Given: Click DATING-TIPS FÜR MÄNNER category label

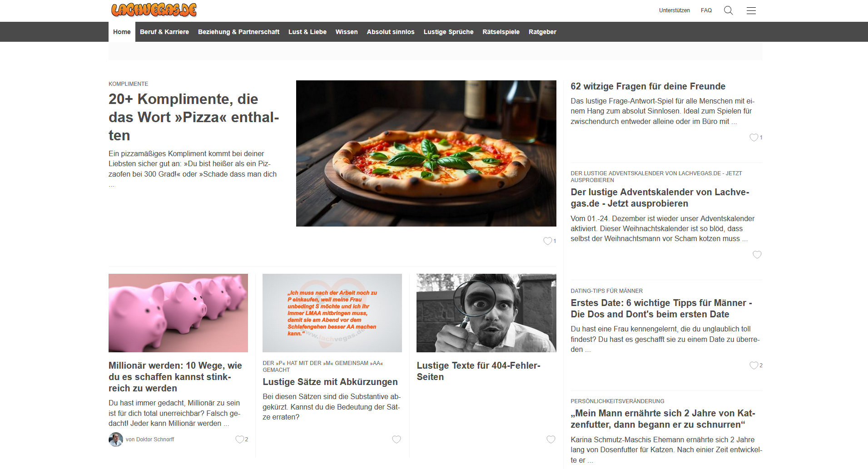Looking at the screenshot, I should click(x=607, y=291).
